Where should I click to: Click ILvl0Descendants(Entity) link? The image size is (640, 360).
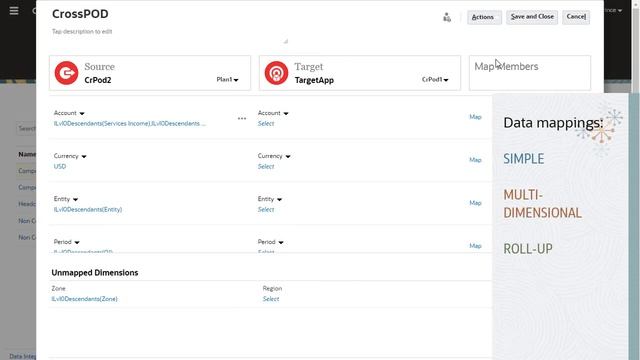tap(88, 209)
